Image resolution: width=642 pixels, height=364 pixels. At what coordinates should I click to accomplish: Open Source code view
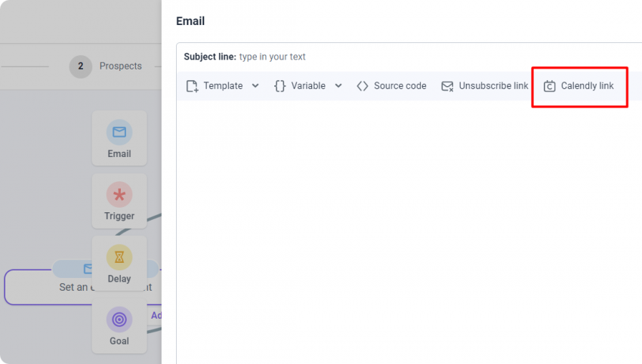tap(391, 86)
